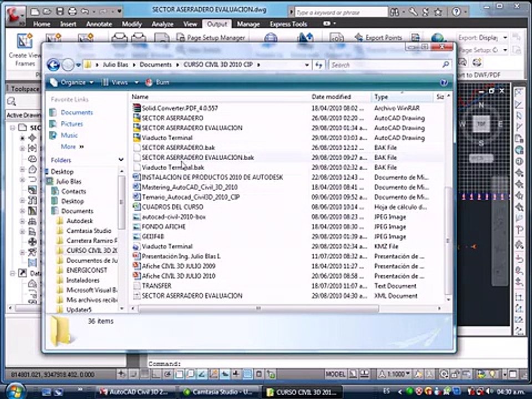532x399 pixels.
Task: Click the AutoCAD application menu logo button
Action: [x=16, y=16]
